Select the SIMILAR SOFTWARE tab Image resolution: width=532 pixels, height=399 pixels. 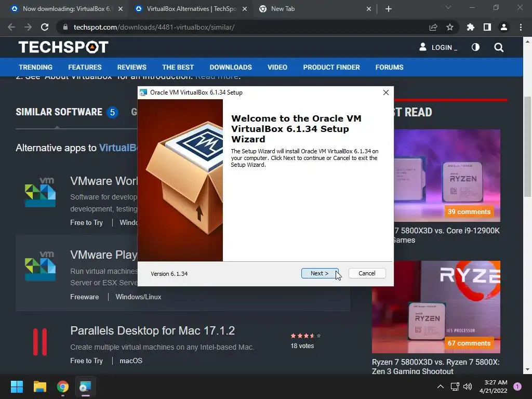[67, 112]
